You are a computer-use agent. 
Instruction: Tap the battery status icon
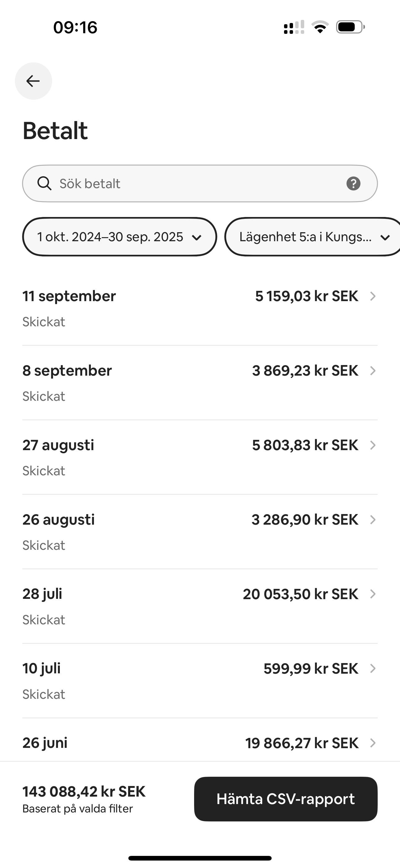pyautogui.click(x=350, y=27)
